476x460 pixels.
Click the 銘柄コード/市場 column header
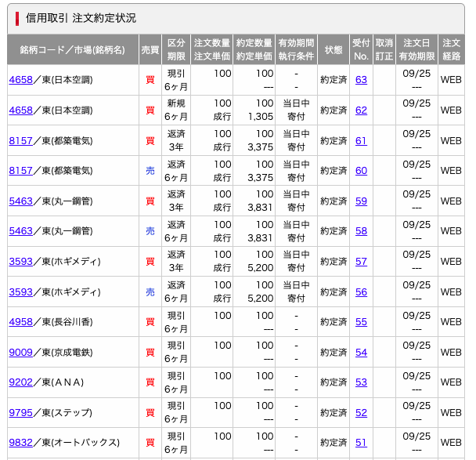click(73, 49)
